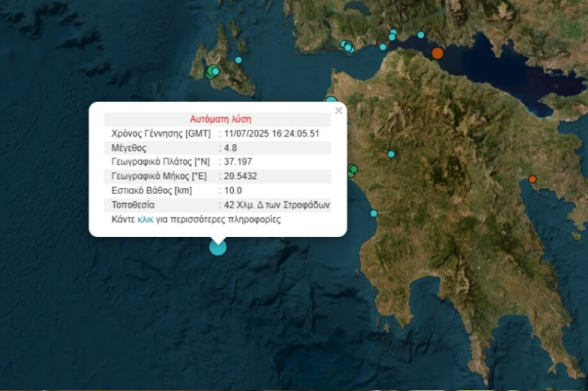Select the cyan marker cluster near Messolonghi
Viewport: 588px width, 391px height.
pyautogui.click(x=348, y=47)
